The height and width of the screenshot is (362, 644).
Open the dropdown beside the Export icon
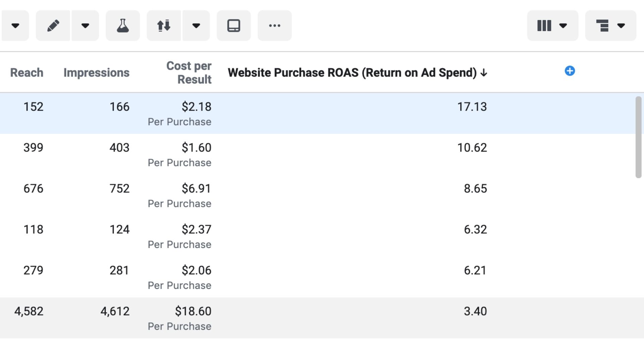(197, 25)
